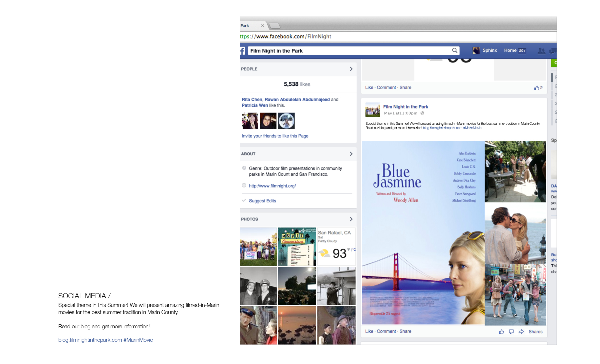Image resolution: width=600 pixels, height=364 pixels.
Task: Click Share under the top weather post
Action: coord(405,87)
